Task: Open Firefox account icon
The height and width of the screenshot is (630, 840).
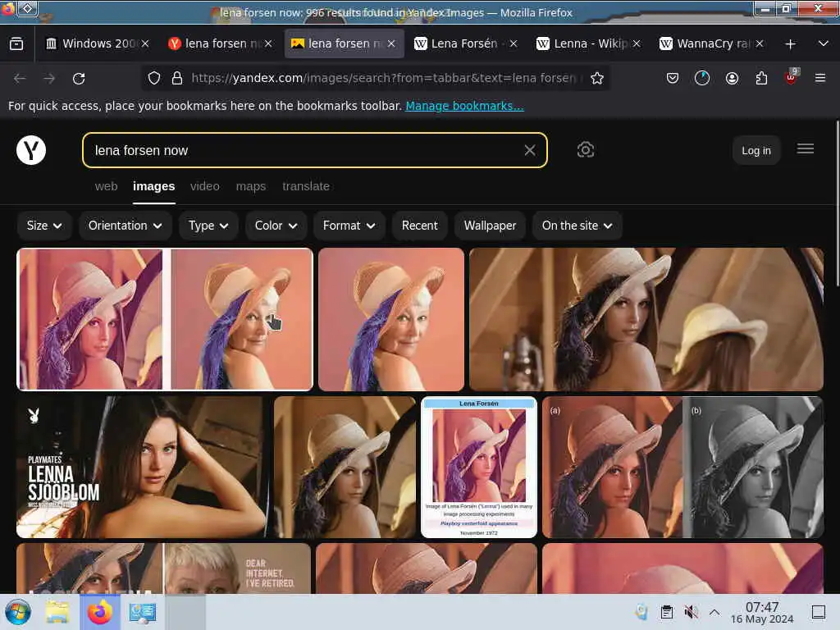Action: [x=732, y=78]
